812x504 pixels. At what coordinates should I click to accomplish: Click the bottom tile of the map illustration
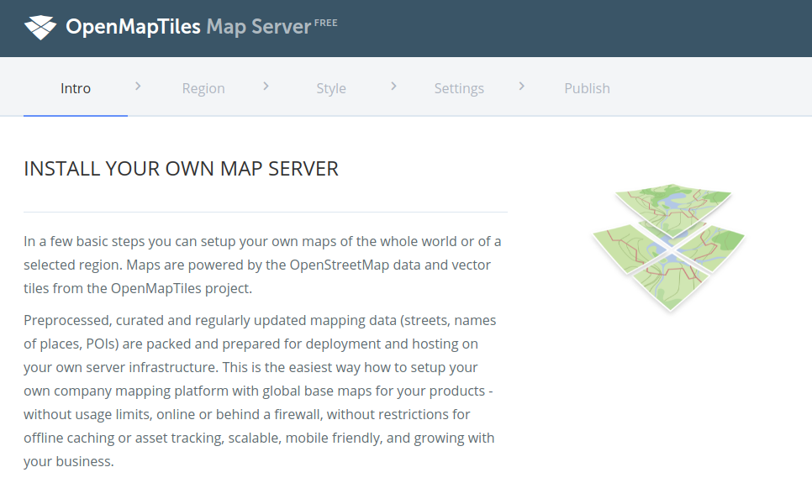pos(670,281)
